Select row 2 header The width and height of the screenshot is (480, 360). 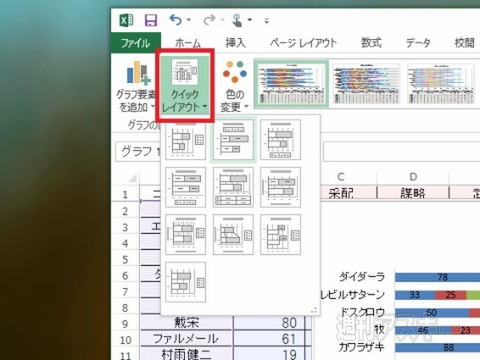click(x=125, y=211)
